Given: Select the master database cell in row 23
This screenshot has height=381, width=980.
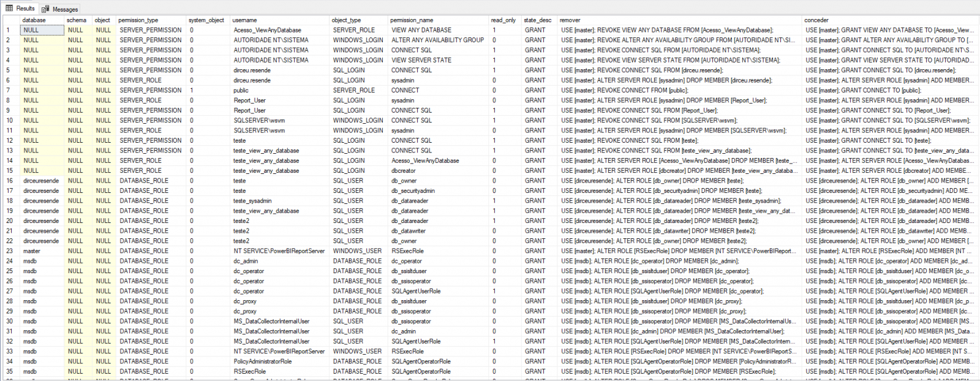Looking at the screenshot, I should 32,251.
